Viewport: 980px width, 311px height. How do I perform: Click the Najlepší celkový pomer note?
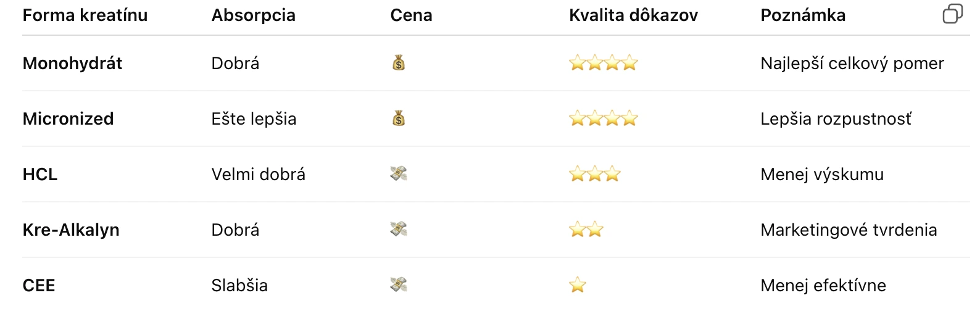[x=852, y=63]
